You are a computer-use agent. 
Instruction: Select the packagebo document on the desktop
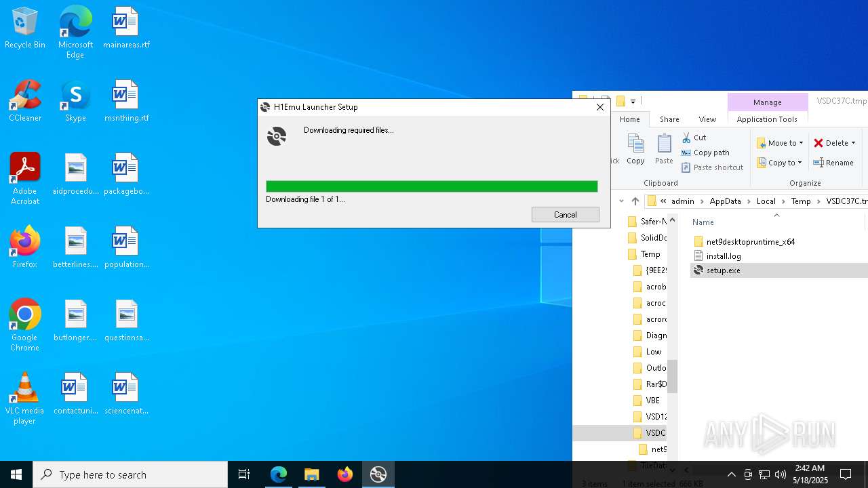point(126,175)
